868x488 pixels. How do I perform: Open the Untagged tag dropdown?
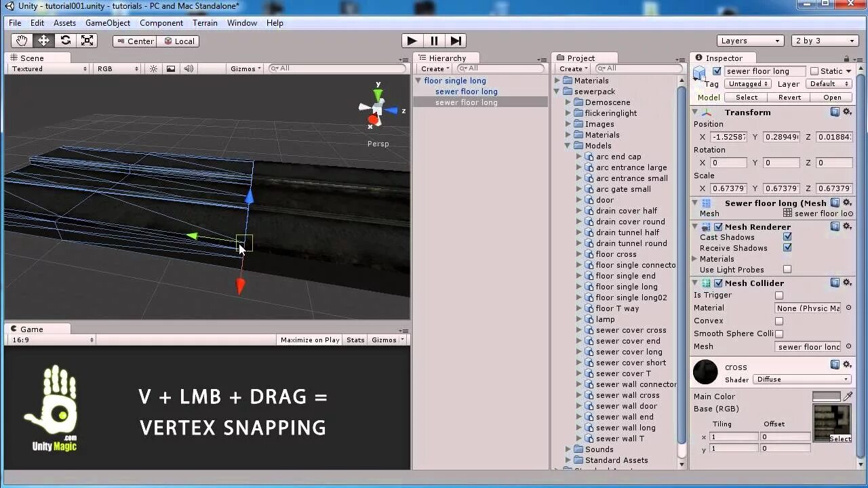[x=747, y=84]
